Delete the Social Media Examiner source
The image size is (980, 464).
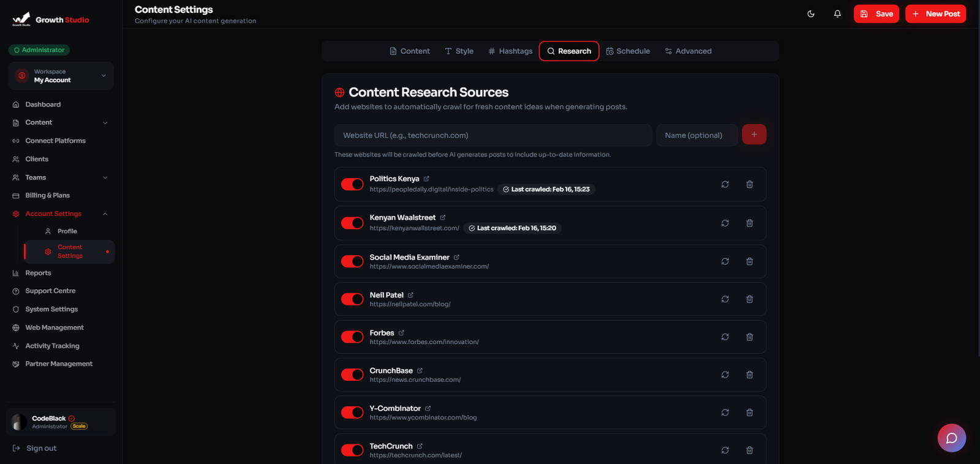pos(750,261)
